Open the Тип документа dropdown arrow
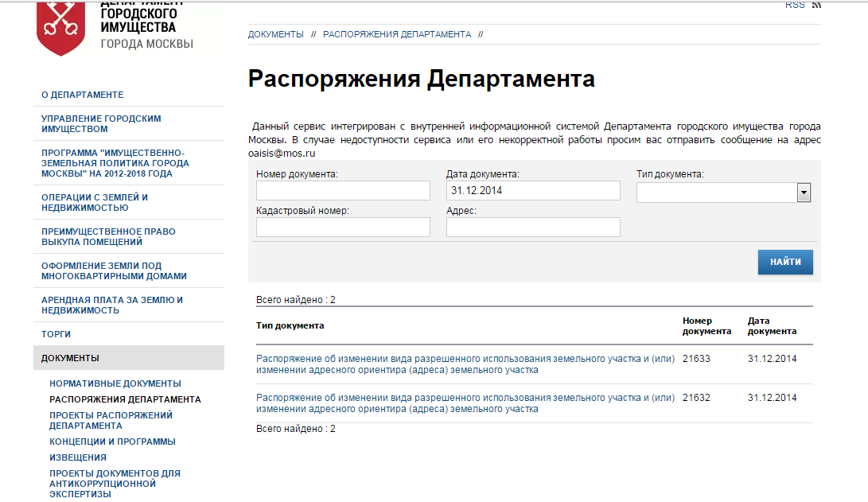Image resolution: width=868 pixels, height=502 pixels. point(804,193)
